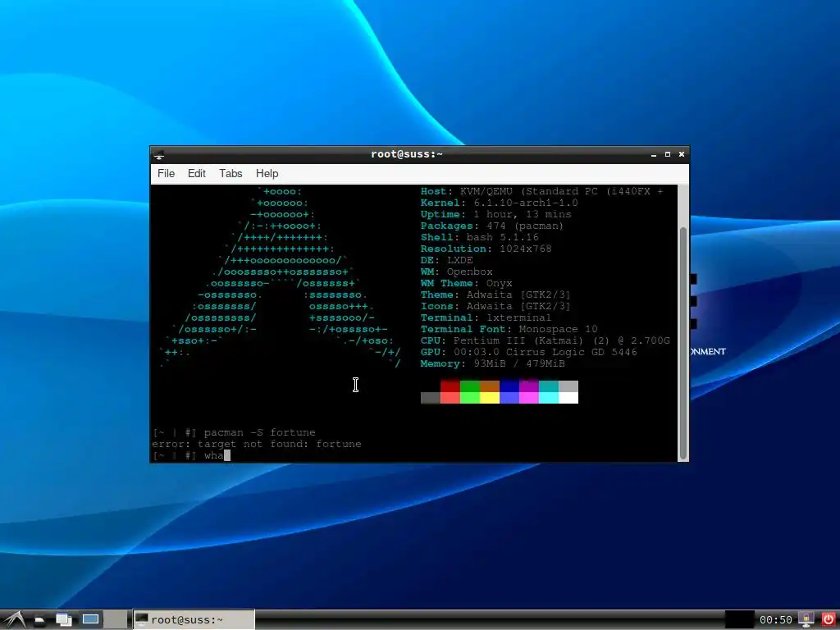Click the 'CPU: Pentium III (Katmai)' line
The width and height of the screenshot is (840, 630).
coord(545,340)
